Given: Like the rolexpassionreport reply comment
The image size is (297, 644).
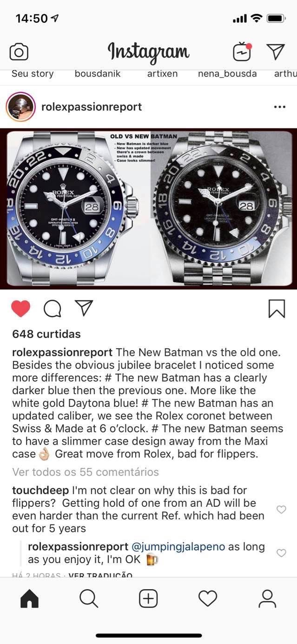Looking at the screenshot, I should pos(281,553).
